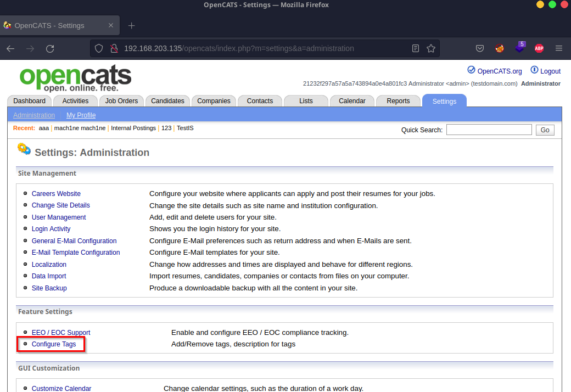Viewport: 571px width, 392px height.
Task: Focus the Quick Search input field
Action: (x=489, y=130)
